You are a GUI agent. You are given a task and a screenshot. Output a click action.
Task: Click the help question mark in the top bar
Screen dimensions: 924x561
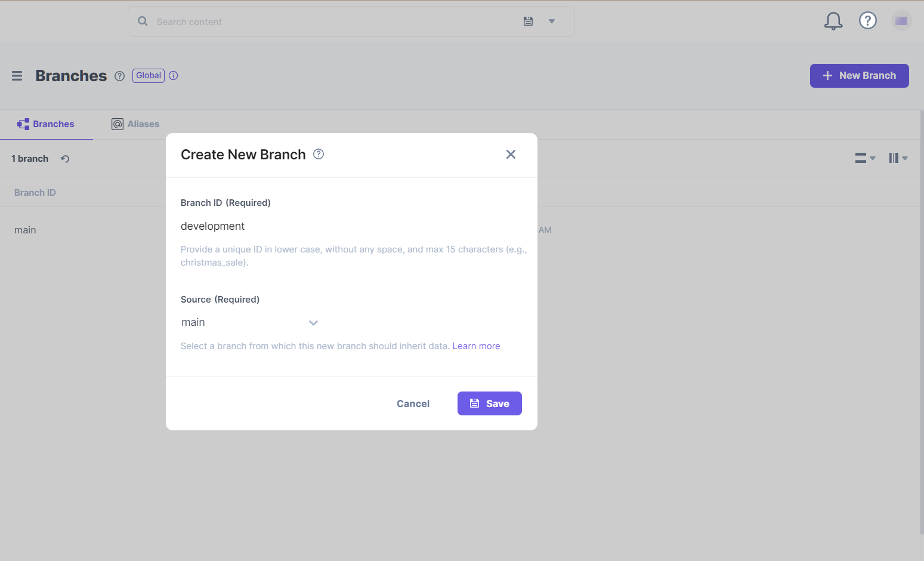tap(867, 20)
